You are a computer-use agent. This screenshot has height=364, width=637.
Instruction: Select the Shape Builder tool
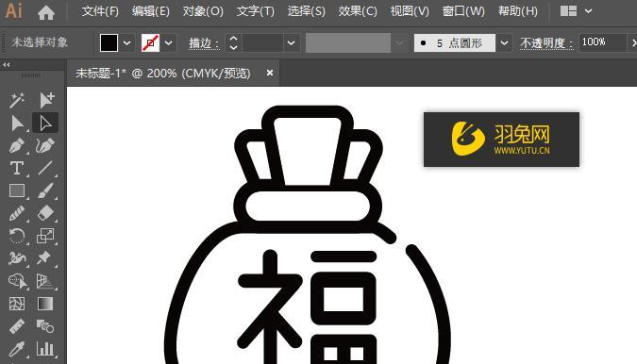point(18,281)
